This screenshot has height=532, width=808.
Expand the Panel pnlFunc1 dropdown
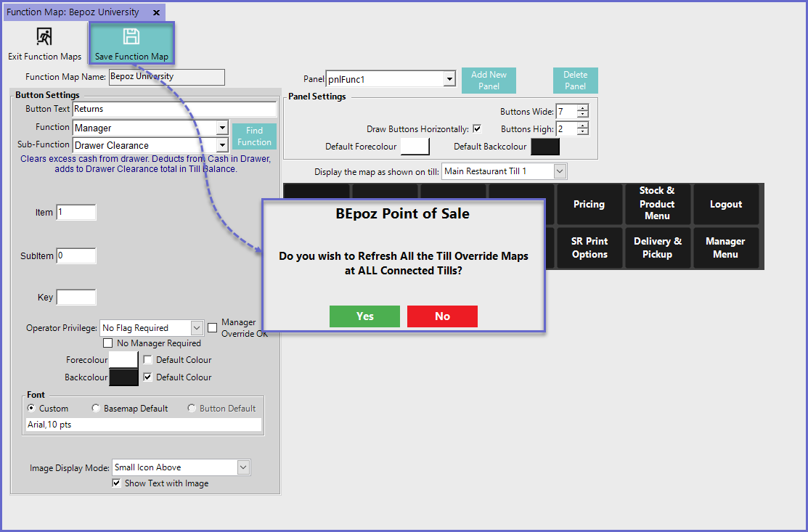pos(449,79)
